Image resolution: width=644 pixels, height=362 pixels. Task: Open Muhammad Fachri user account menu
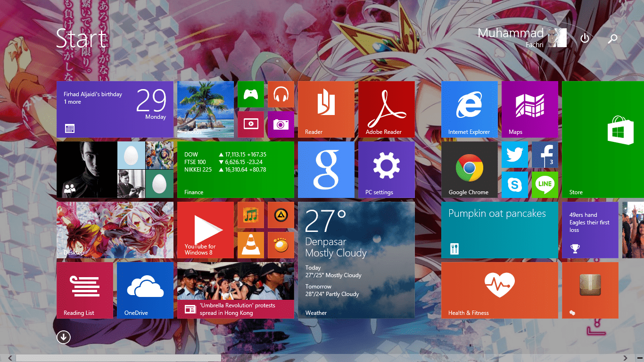pyautogui.click(x=522, y=37)
